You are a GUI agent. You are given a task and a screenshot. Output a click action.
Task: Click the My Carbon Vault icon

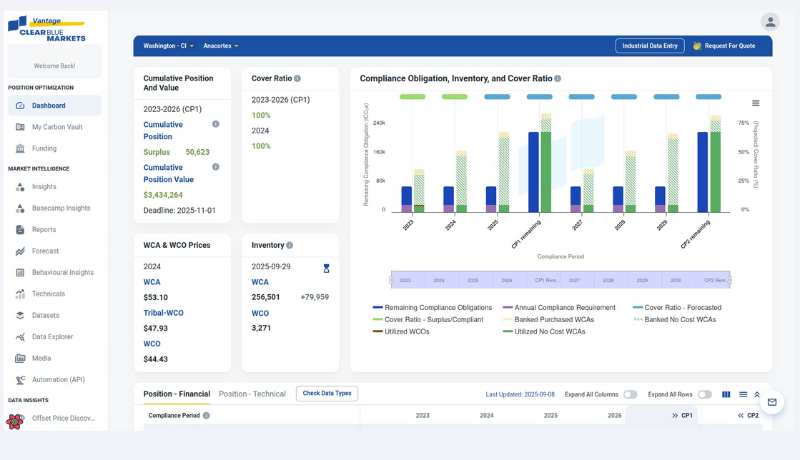click(x=20, y=127)
